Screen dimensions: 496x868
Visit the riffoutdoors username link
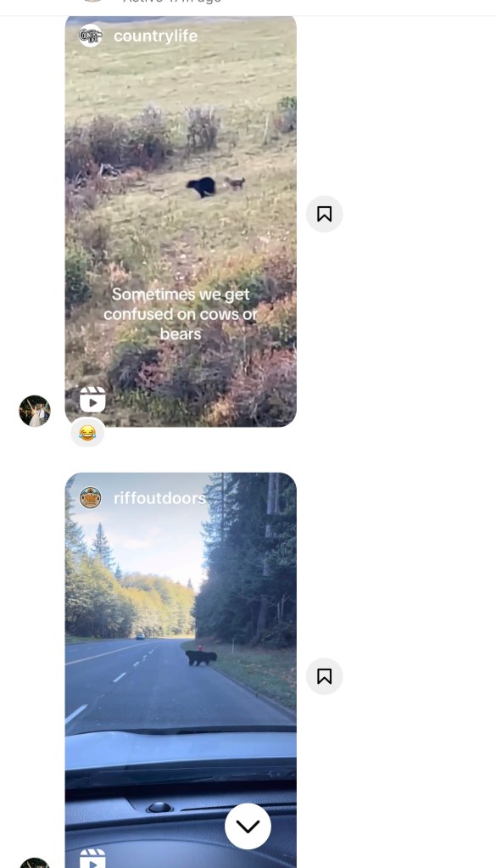pos(159,498)
